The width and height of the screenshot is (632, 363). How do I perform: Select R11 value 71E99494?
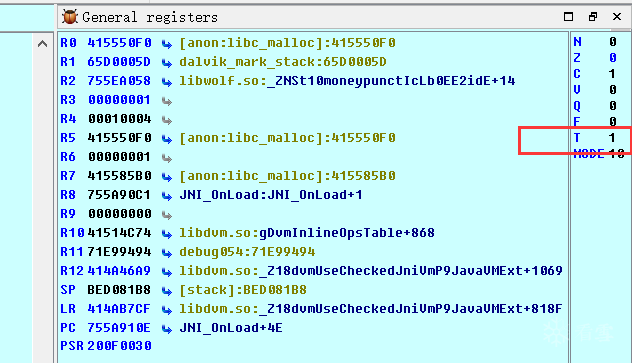(119, 252)
